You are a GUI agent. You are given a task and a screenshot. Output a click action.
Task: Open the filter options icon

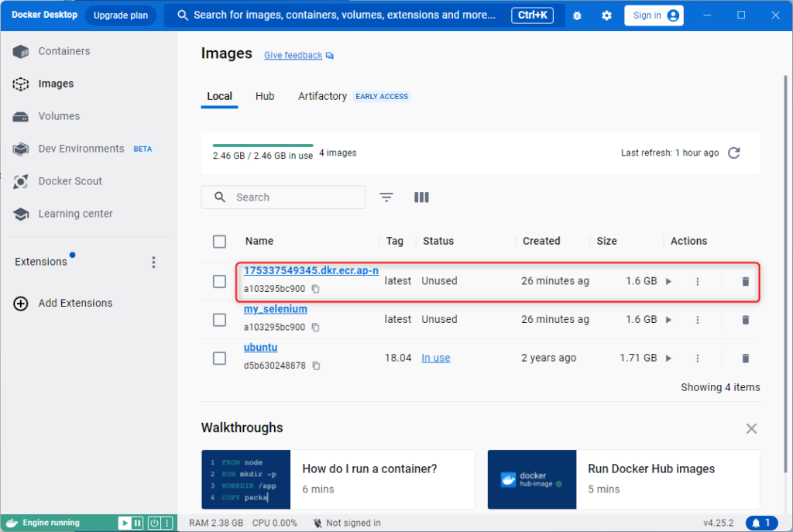click(386, 197)
